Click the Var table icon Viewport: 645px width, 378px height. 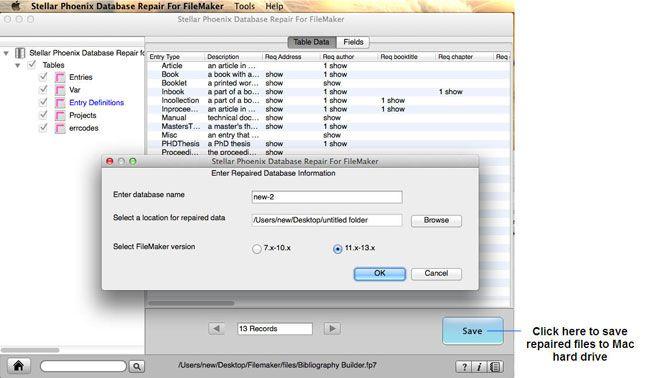point(60,90)
